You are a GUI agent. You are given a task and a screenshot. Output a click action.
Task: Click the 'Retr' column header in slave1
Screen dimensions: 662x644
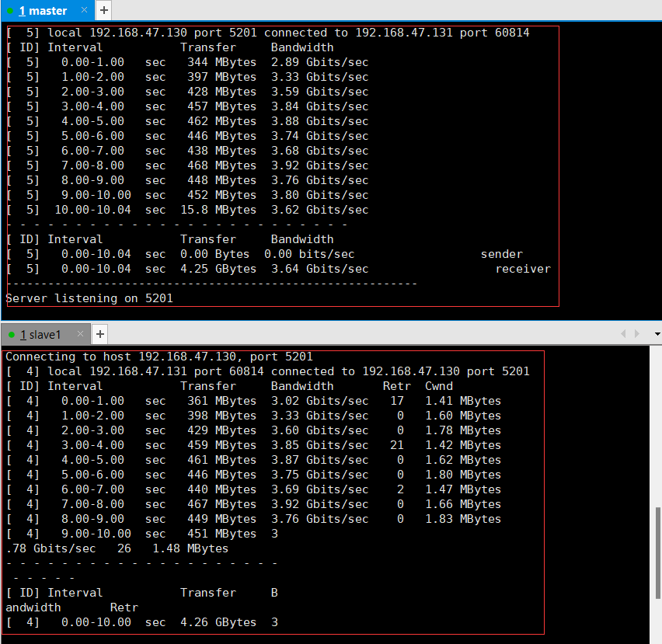tap(396, 386)
